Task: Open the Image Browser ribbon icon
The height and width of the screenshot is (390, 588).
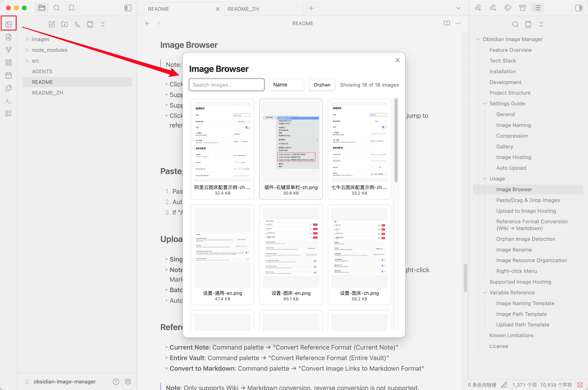Action: pos(9,24)
